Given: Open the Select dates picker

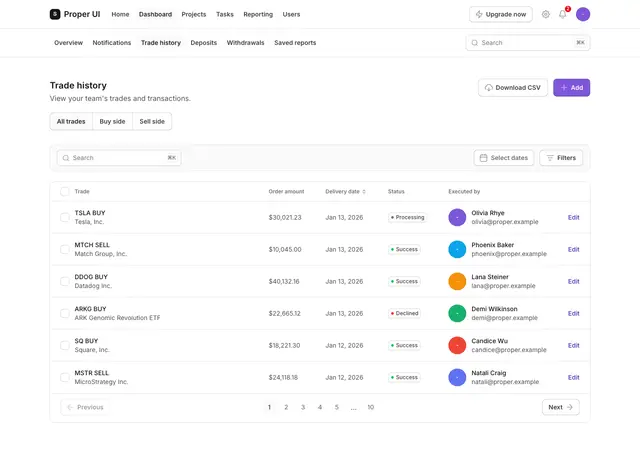Looking at the screenshot, I should (x=504, y=158).
